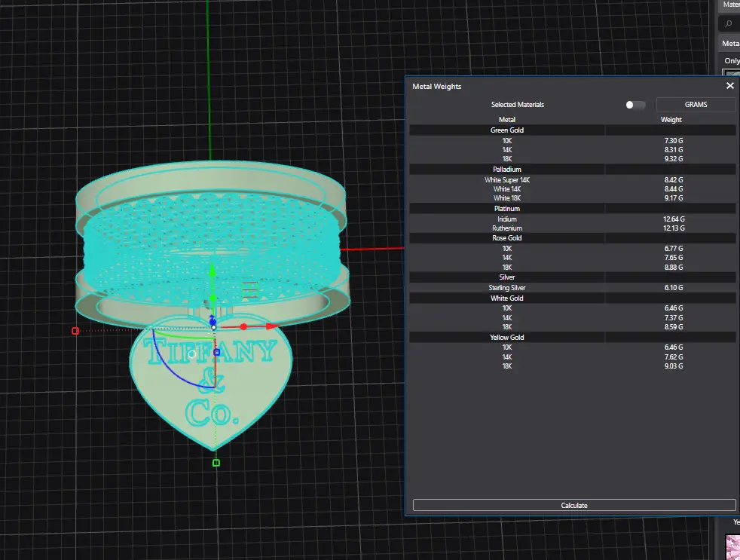Click the 7.30 G weight value
Image resolution: width=740 pixels, height=560 pixels.
pyautogui.click(x=674, y=141)
